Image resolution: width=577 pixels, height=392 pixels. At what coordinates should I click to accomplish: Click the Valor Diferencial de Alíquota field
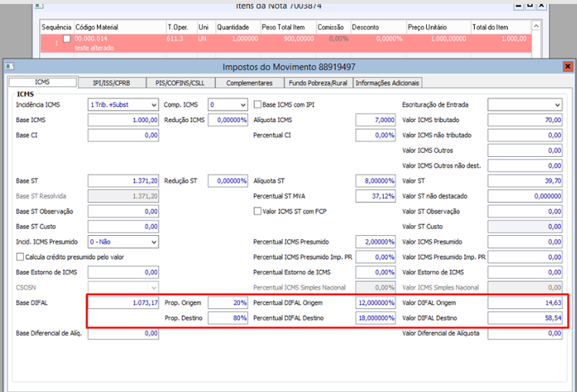[x=525, y=334]
